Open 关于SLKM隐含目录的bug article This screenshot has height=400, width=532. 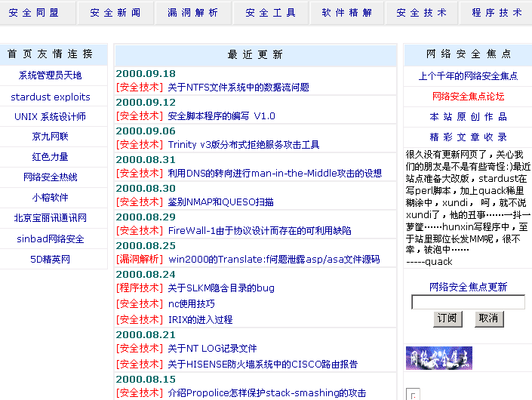[x=221, y=288]
